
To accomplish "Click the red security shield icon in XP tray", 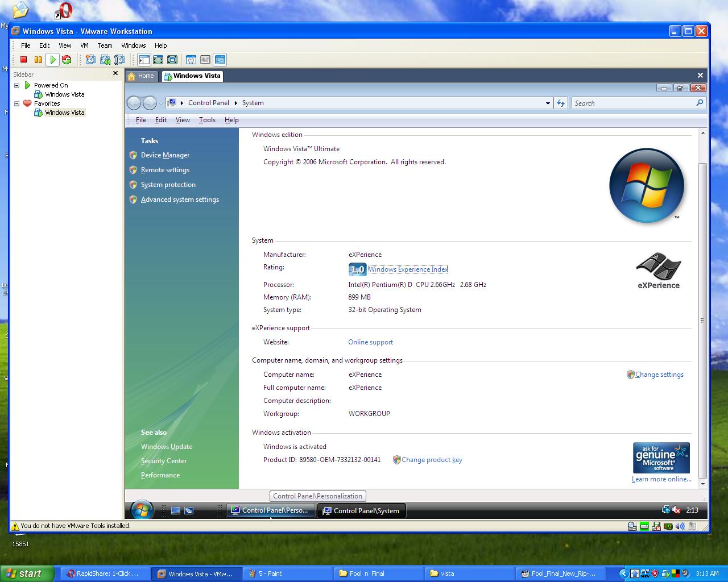I will point(655,573).
